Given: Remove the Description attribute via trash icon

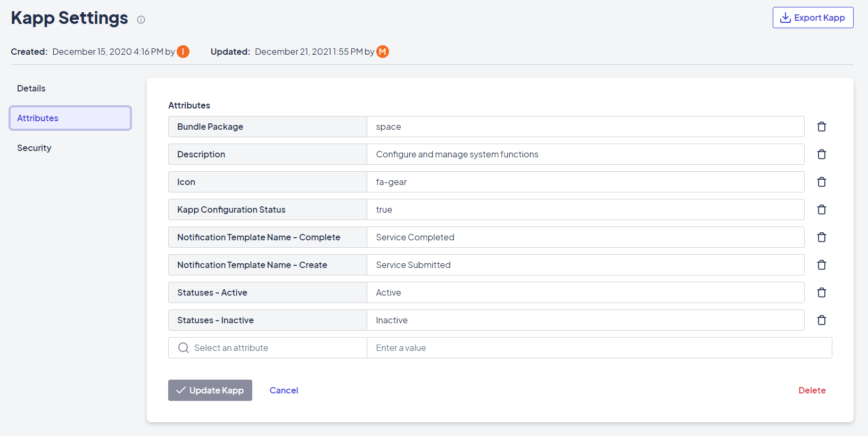Looking at the screenshot, I should pyautogui.click(x=822, y=154).
